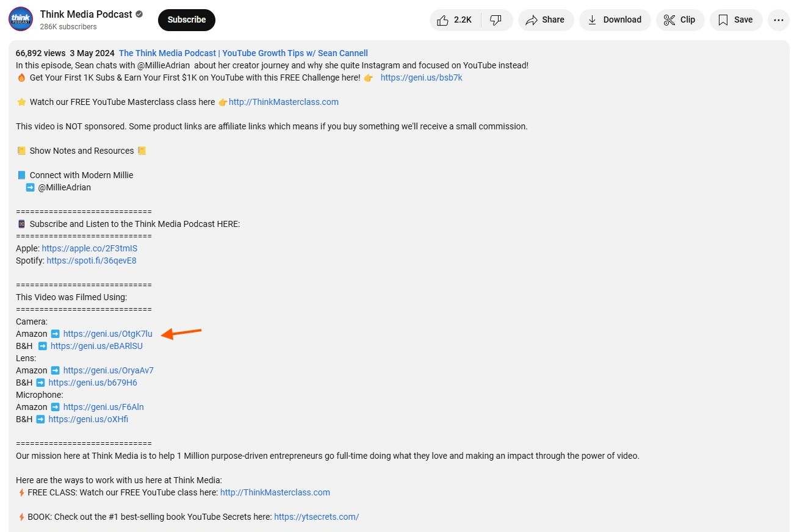The image size is (797, 532).
Task: Open the Share dialog
Action: [546, 20]
